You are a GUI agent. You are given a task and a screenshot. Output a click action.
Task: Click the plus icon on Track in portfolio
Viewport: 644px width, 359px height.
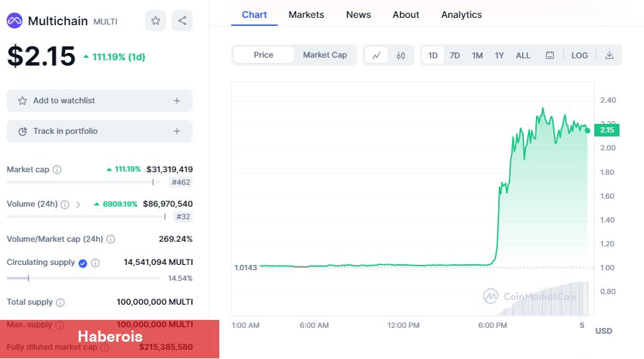(177, 131)
